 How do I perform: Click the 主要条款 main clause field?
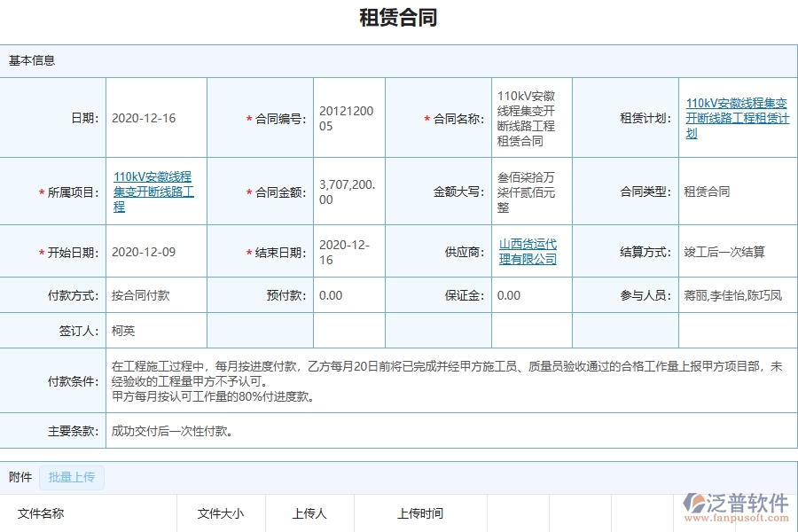coord(168,432)
